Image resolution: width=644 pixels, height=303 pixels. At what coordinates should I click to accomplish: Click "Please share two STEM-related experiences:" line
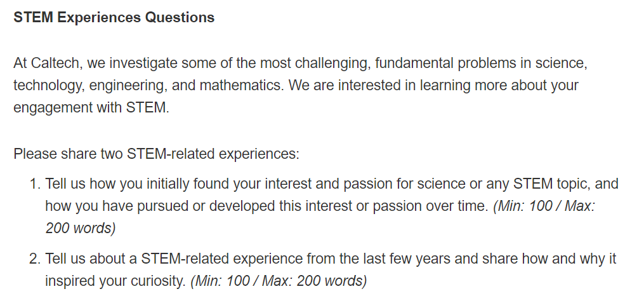tap(155, 154)
